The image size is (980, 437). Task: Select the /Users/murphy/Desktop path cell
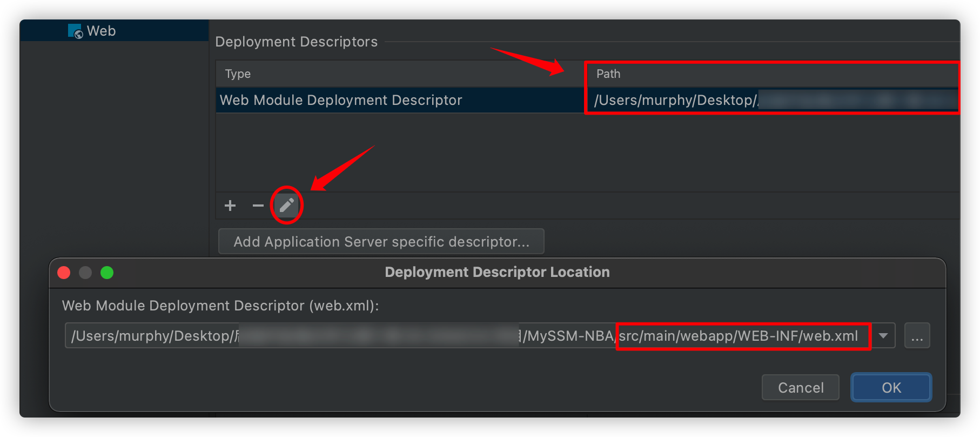773,100
